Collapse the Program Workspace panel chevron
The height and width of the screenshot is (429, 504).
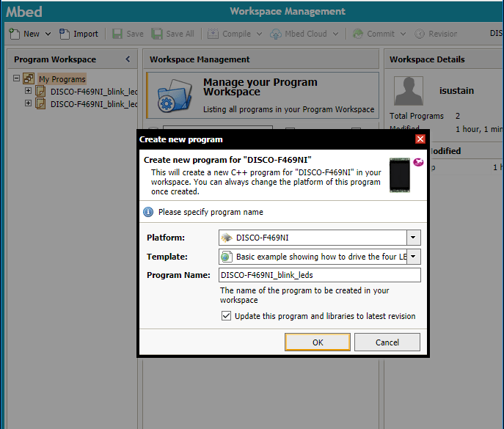coord(128,59)
